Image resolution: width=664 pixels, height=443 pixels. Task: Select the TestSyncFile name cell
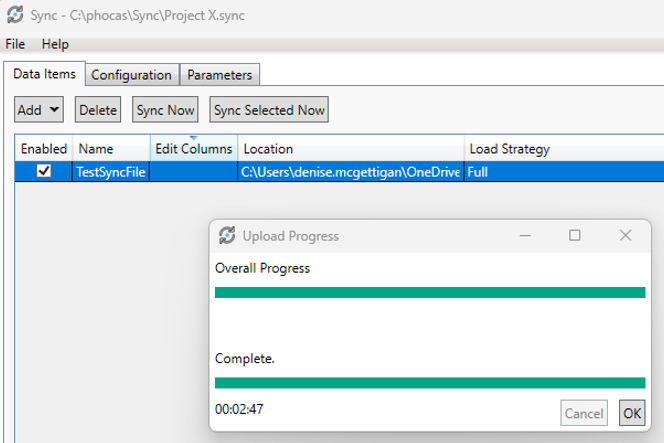110,172
